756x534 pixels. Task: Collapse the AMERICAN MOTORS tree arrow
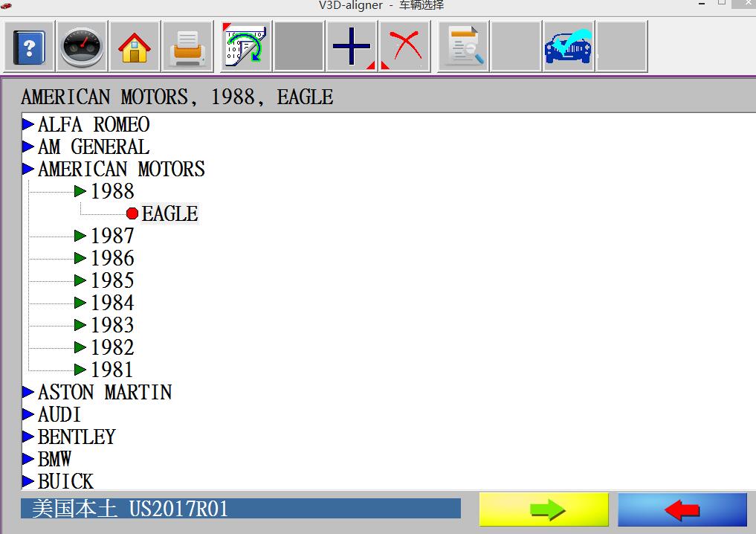28,170
